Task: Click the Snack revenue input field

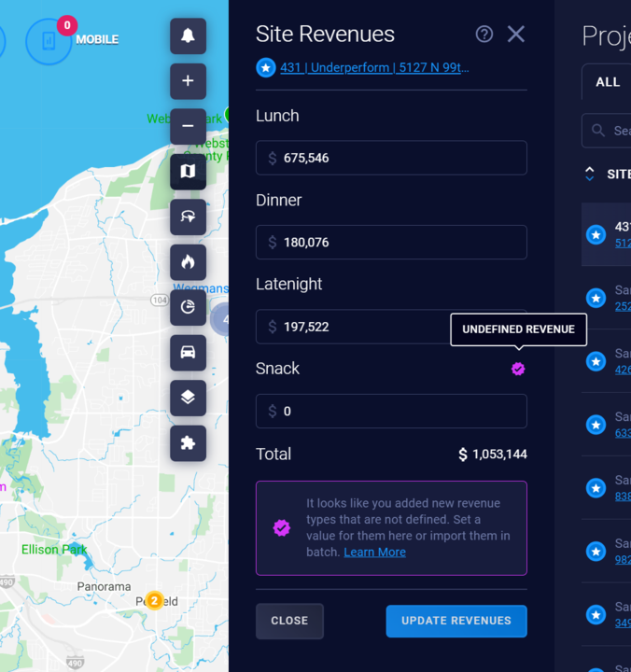Action: click(391, 411)
